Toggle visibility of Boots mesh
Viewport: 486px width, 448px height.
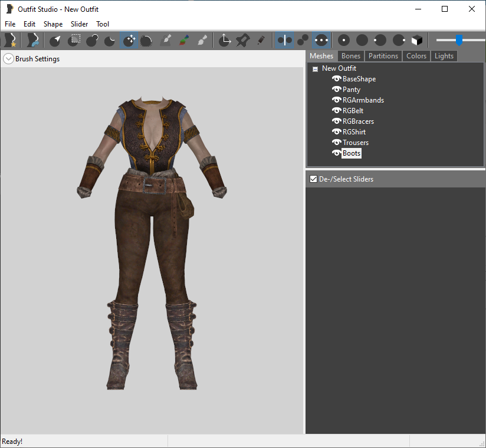pos(337,153)
